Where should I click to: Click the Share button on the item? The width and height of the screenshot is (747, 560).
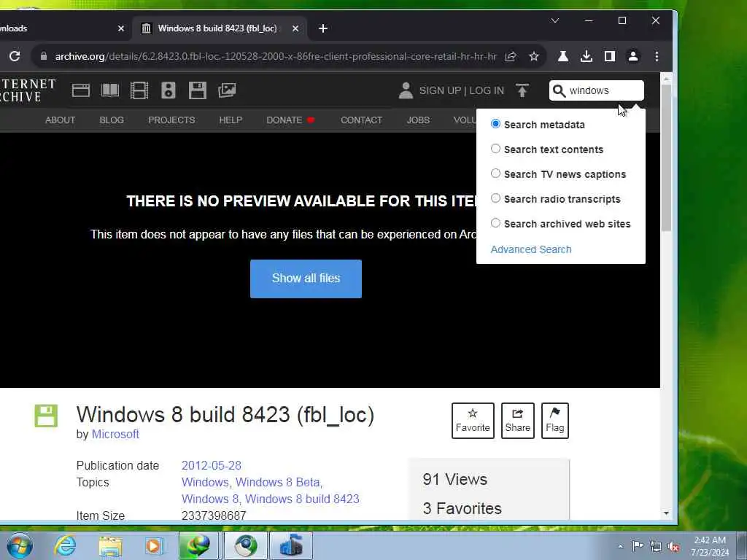pyautogui.click(x=517, y=421)
